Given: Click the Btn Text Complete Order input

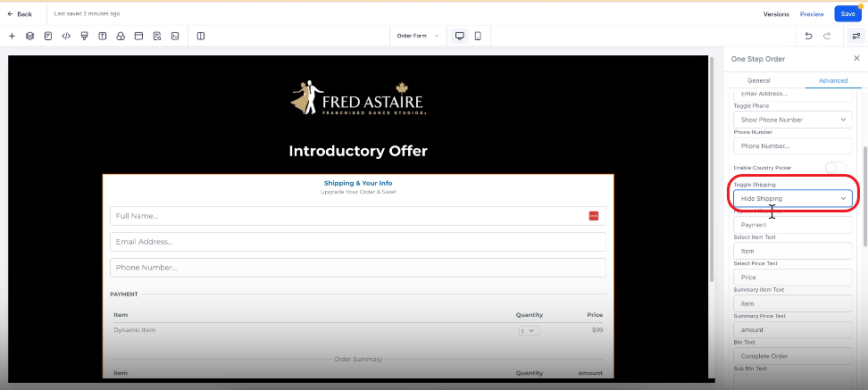Looking at the screenshot, I should pos(793,356).
